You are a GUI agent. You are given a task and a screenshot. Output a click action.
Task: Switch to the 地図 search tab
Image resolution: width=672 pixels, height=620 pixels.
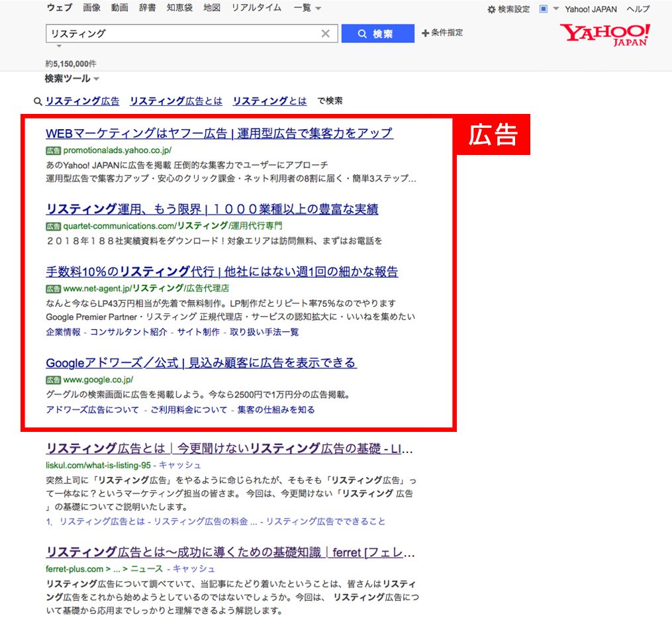point(212,8)
